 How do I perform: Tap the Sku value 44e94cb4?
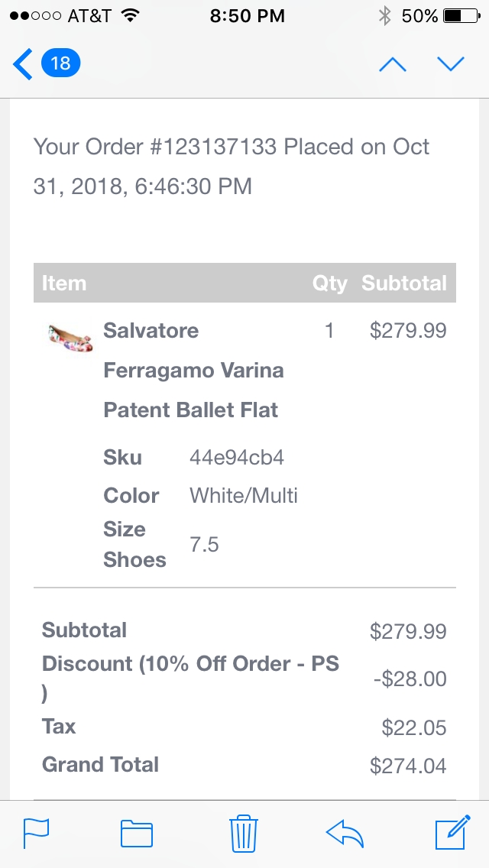[237, 458]
